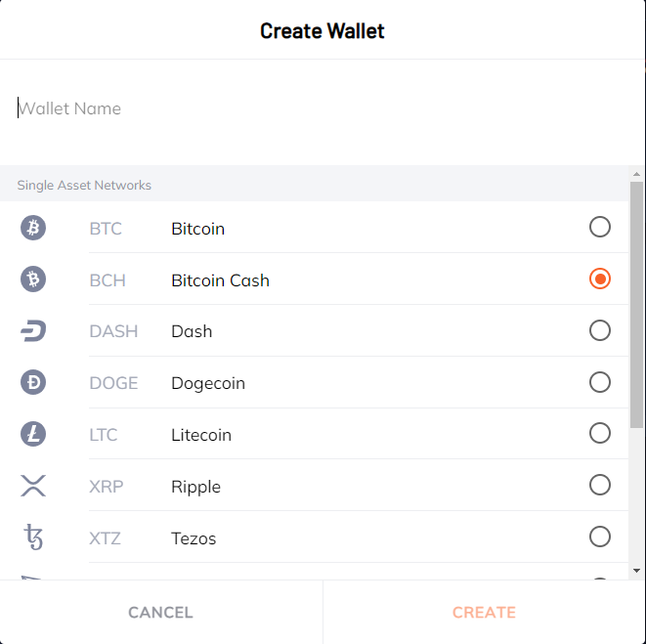Select the Bitcoin Cash radio button

(x=599, y=279)
